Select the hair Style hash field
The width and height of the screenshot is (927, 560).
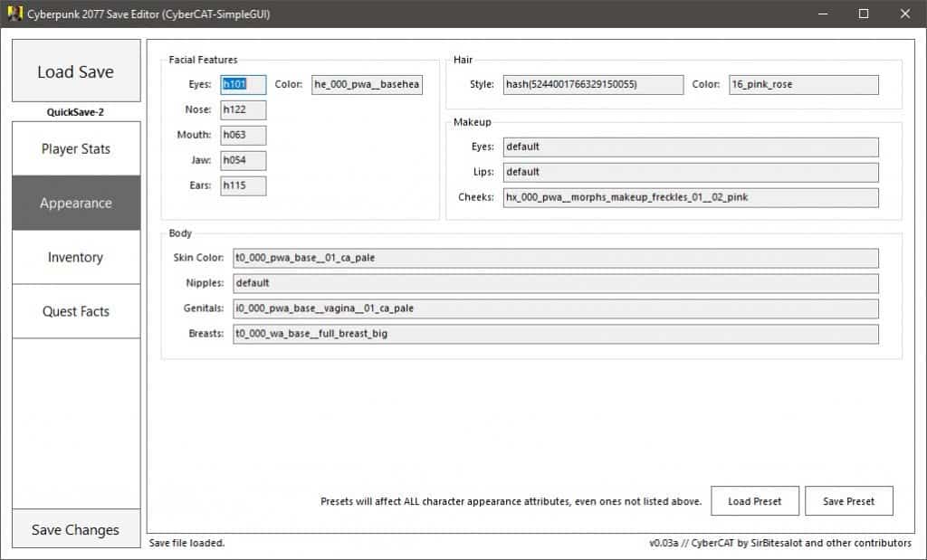point(593,84)
